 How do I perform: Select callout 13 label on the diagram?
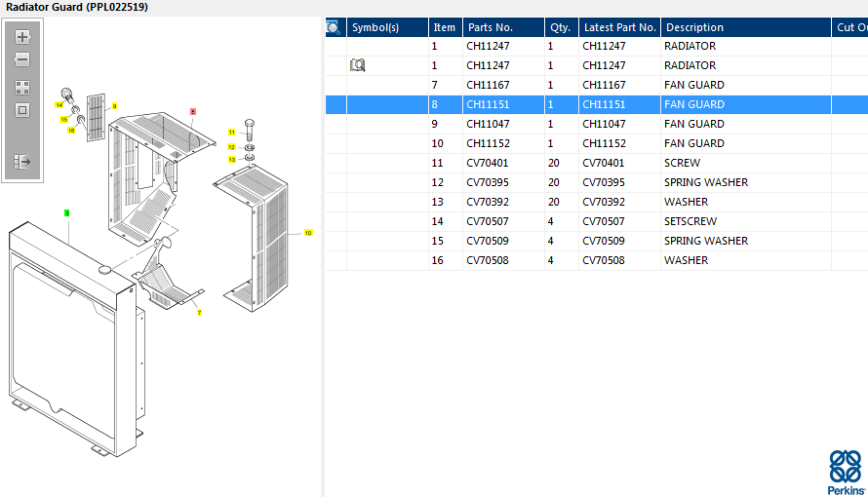[231, 160]
